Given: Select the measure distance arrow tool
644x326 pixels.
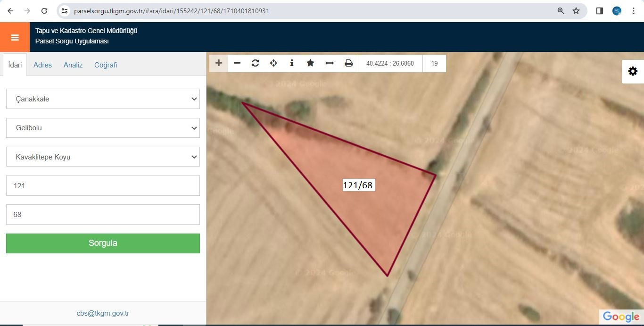Looking at the screenshot, I should 330,63.
